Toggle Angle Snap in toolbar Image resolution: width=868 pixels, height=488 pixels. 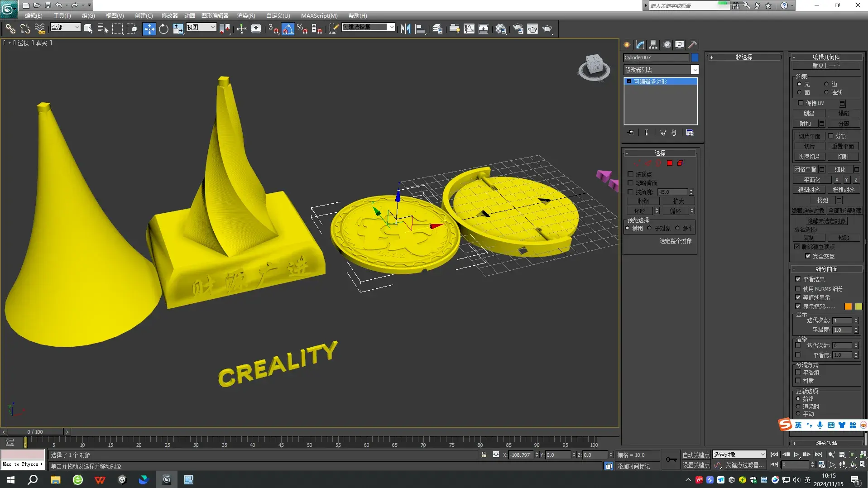point(288,29)
